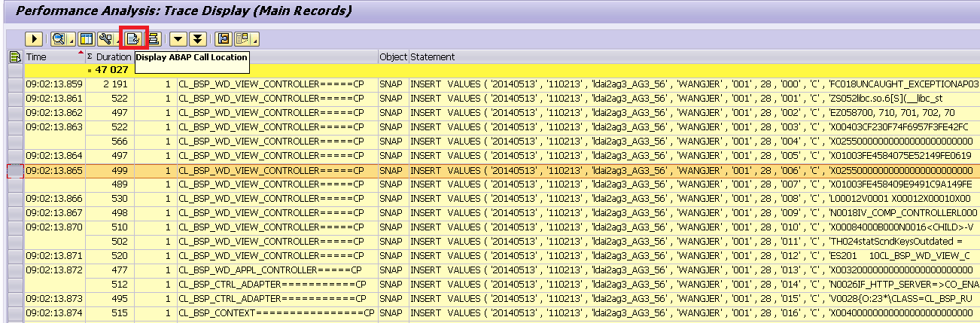Screen dimensions: 980x323
Task: Click the stacked rows toolbar icon
Action: [154, 38]
